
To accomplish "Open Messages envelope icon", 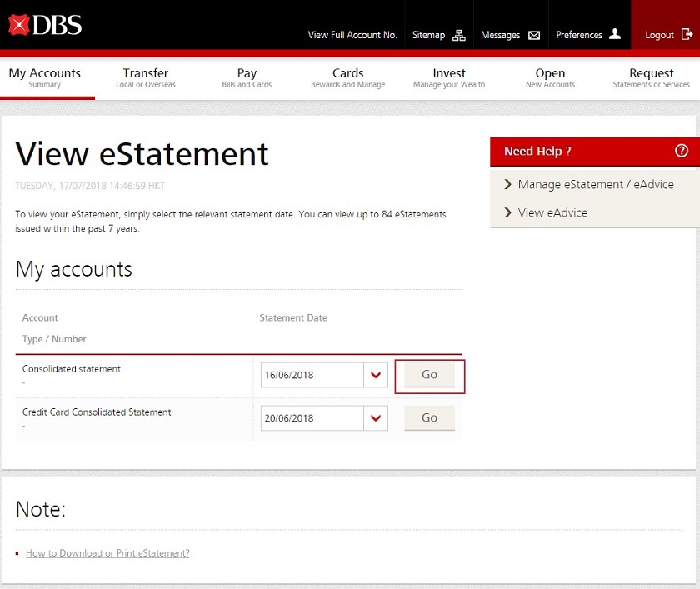I will (x=534, y=35).
